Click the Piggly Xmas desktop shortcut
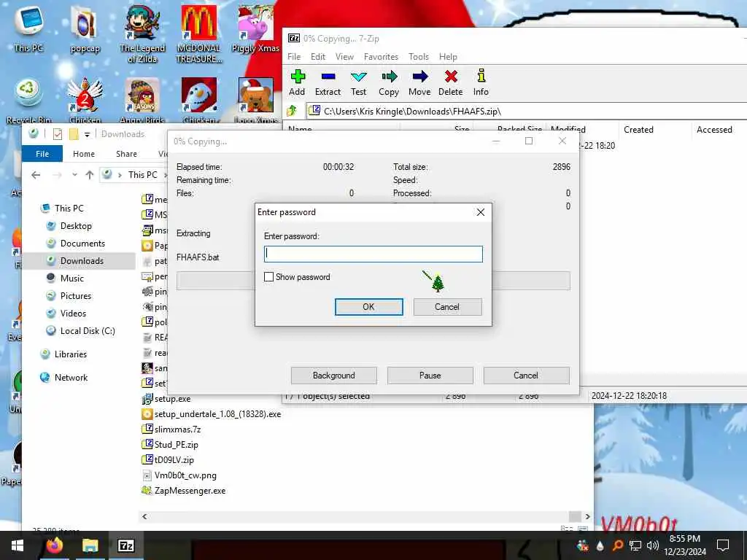Screen dimensions: 747x560 255,29
